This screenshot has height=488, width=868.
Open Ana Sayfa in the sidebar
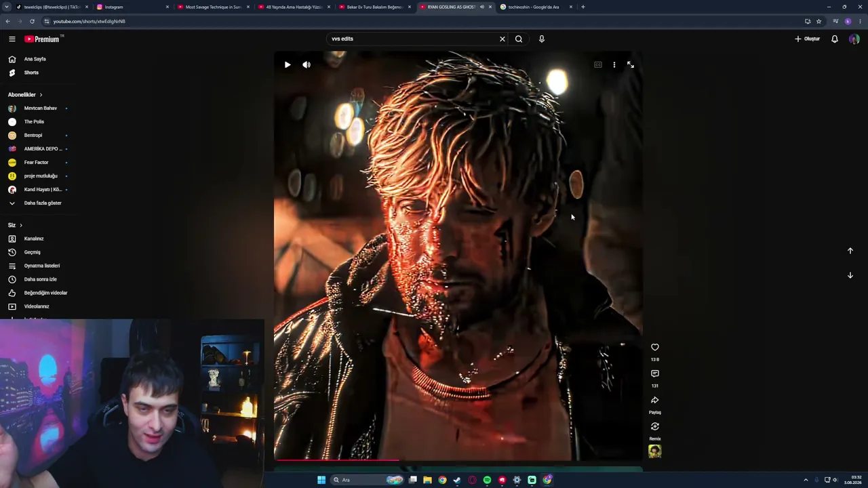coord(34,59)
